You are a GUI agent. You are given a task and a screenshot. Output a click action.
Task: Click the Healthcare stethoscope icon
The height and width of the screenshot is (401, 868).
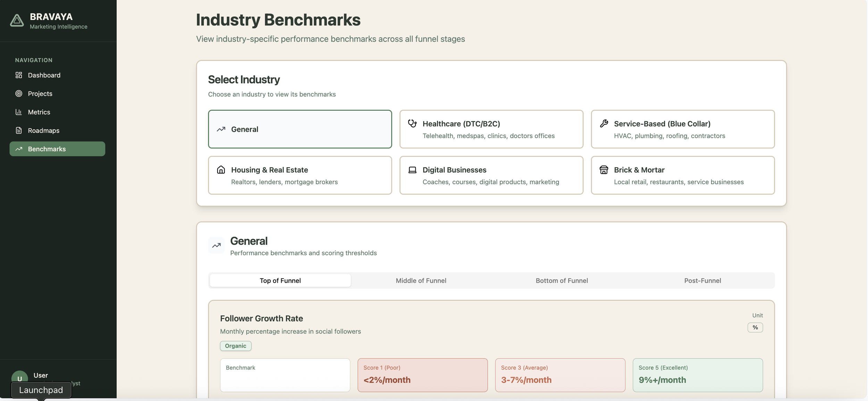412,123
